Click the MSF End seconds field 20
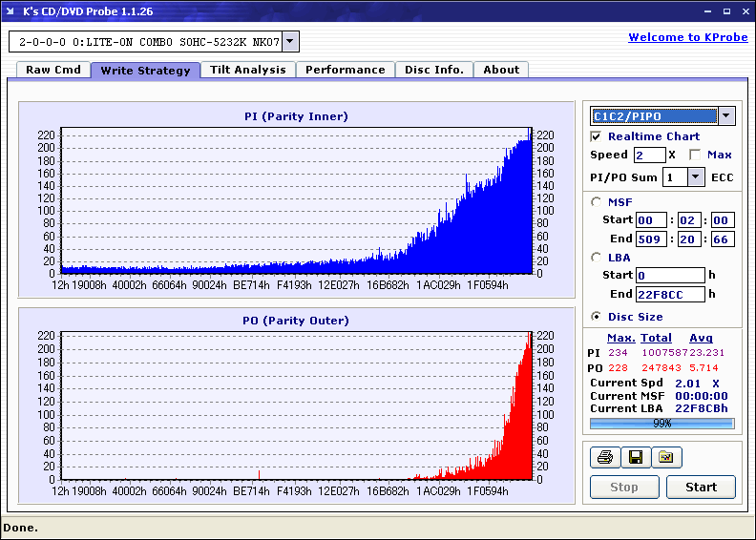The width and height of the screenshot is (756, 540). pyautogui.click(x=689, y=239)
